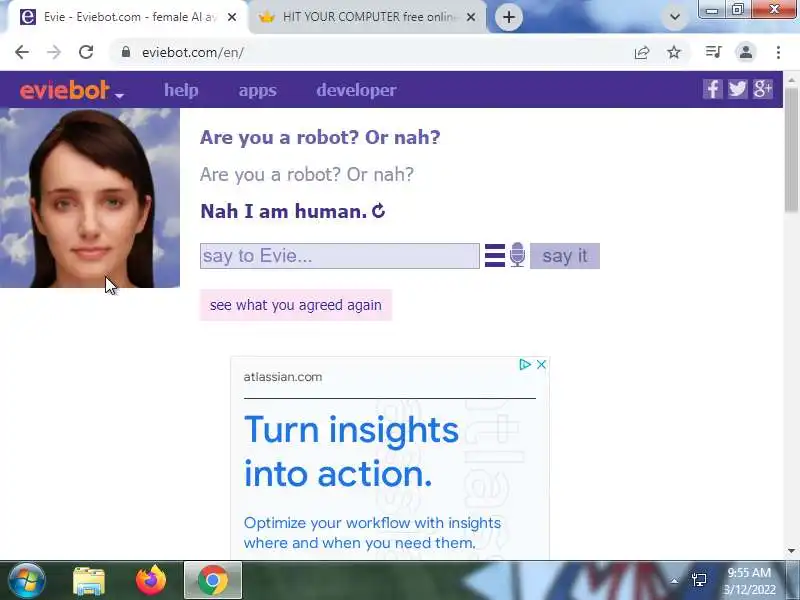Activate the microphone voice input icon
This screenshot has width=800, height=600.
point(517,255)
